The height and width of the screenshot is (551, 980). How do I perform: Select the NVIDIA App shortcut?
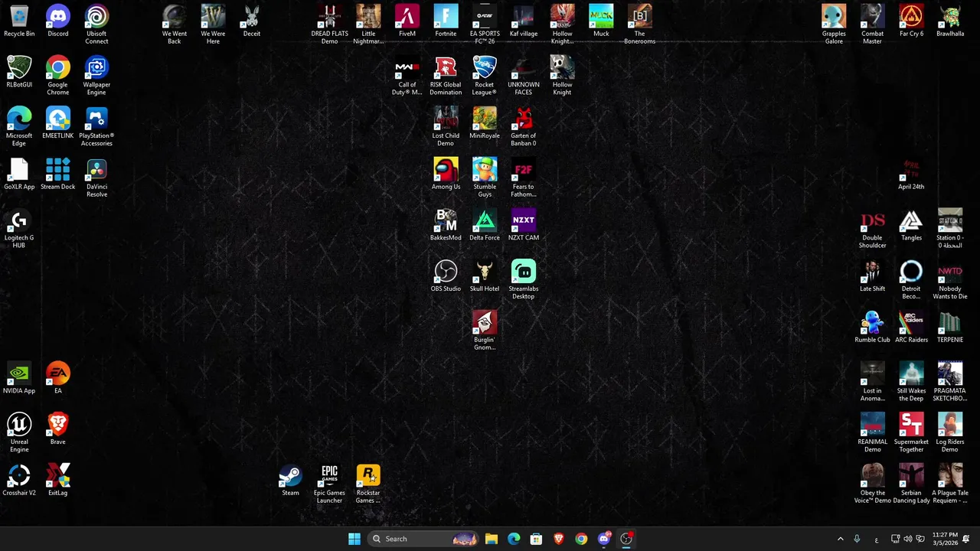point(19,378)
